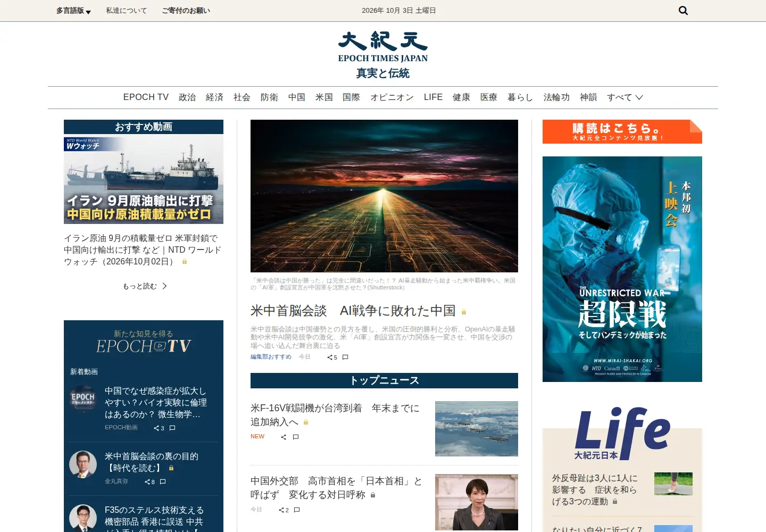Expand the すべて categories menu
The height and width of the screenshot is (532, 766).
point(625,97)
